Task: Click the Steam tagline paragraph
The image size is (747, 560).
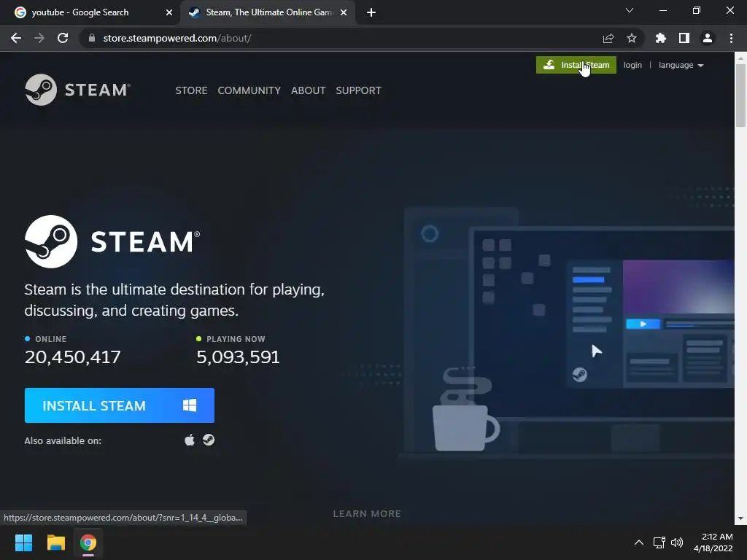Action: click(x=174, y=300)
